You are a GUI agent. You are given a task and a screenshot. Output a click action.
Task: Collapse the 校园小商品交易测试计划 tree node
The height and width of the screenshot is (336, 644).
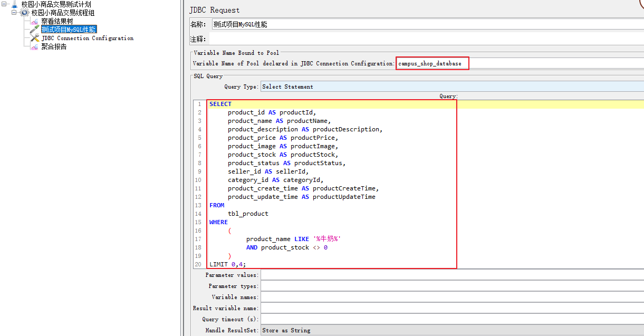[x=4, y=4]
